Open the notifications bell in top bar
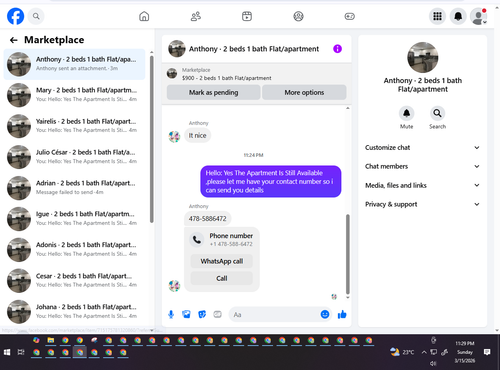The image size is (500, 370). pyautogui.click(x=458, y=16)
